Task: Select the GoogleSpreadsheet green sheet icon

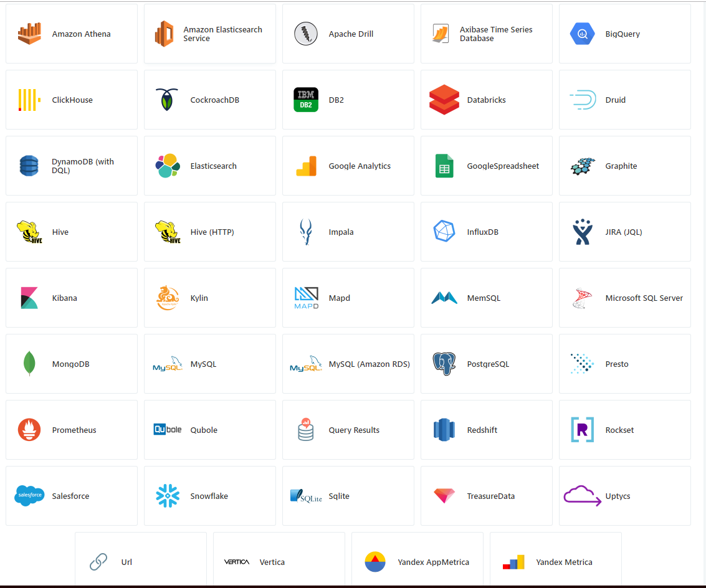Action: click(444, 166)
